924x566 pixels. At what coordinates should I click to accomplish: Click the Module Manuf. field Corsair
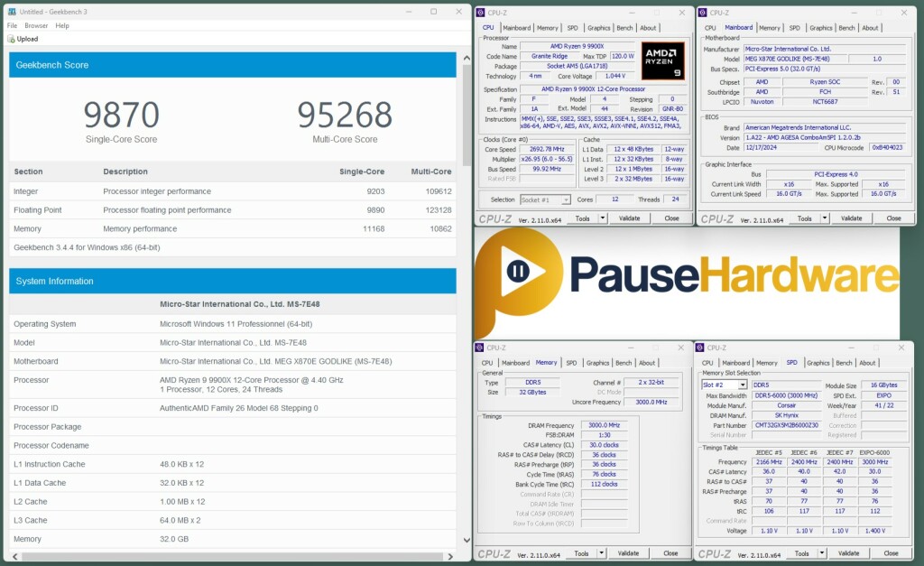coord(787,405)
